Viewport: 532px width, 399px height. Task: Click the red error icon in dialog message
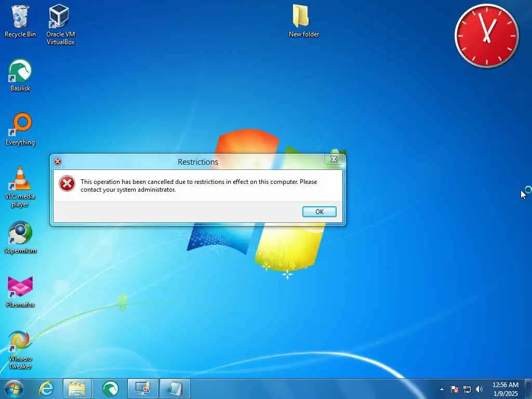pos(67,183)
